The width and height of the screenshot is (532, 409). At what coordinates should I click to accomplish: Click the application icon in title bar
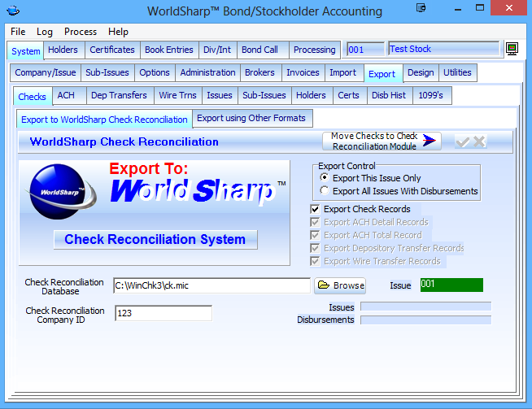14,11
